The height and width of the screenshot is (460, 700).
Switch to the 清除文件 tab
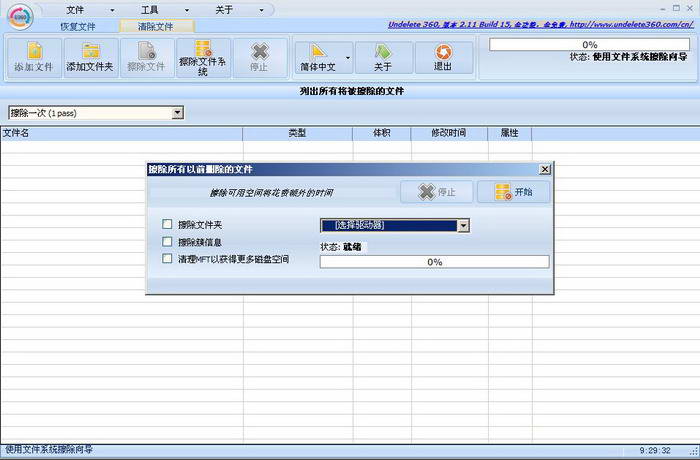point(155,26)
